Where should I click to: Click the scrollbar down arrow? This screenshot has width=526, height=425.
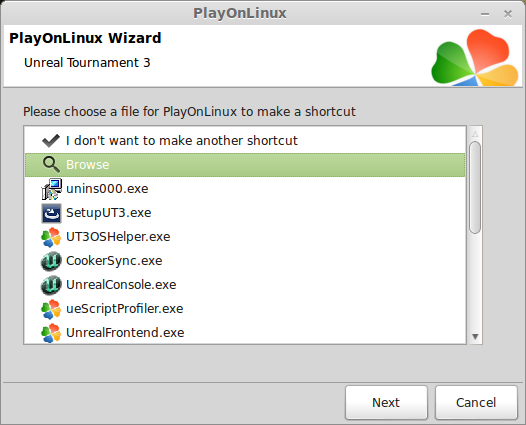click(x=475, y=336)
